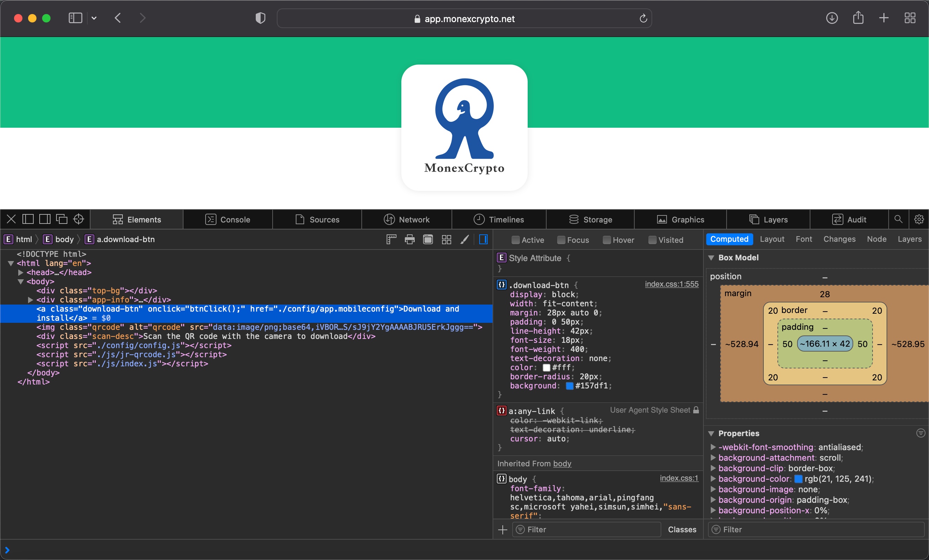Open the Timelines tab
This screenshot has width=929, height=560.
(x=499, y=220)
